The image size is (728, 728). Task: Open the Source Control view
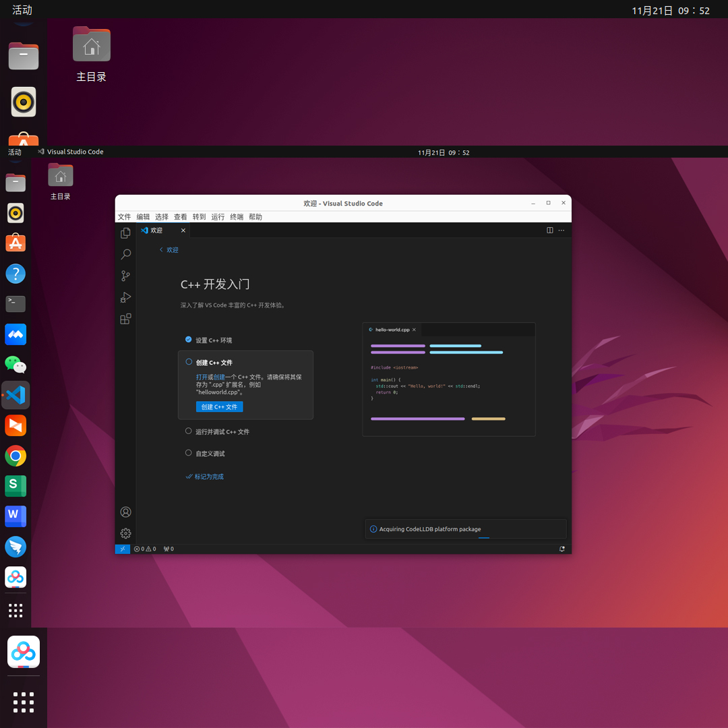tap(125, 276)
